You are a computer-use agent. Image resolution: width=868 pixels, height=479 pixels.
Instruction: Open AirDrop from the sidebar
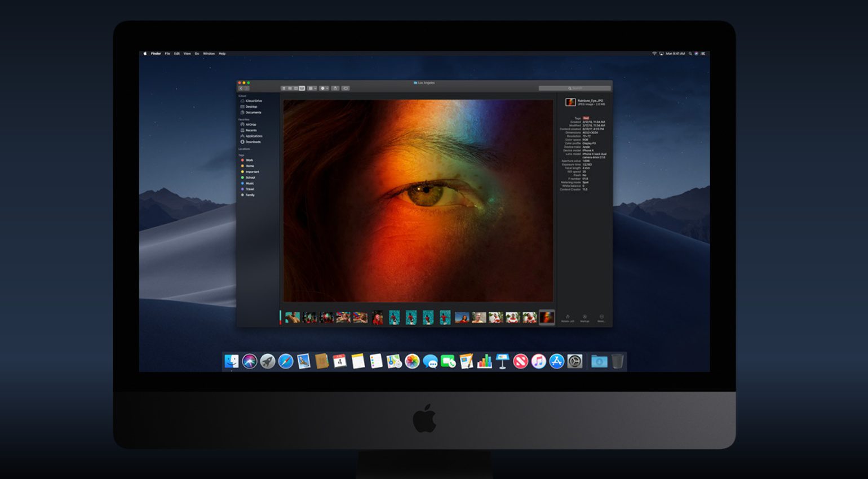[x=250, y=125]
